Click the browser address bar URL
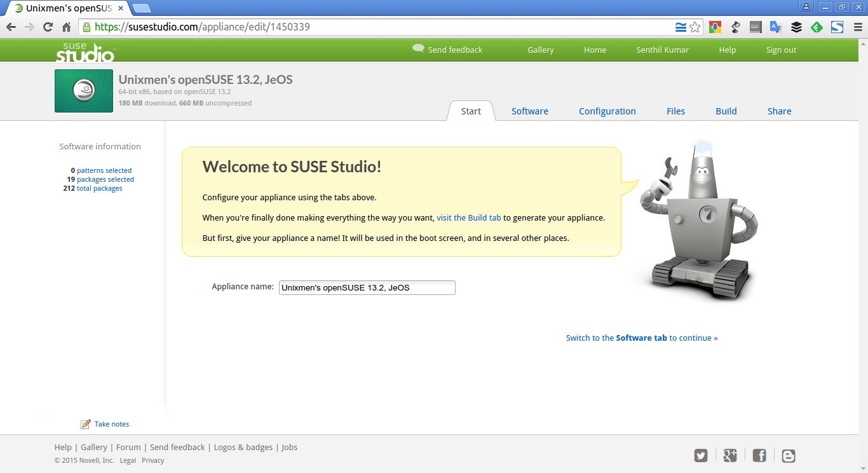This screenshot has width=868, height=473. [203, 27]
